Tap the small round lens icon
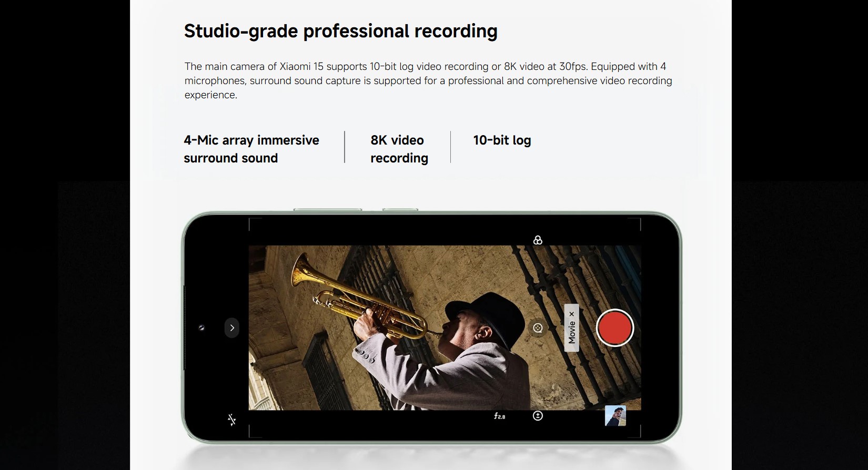The image size is (868, 470). tap(201, 328)
